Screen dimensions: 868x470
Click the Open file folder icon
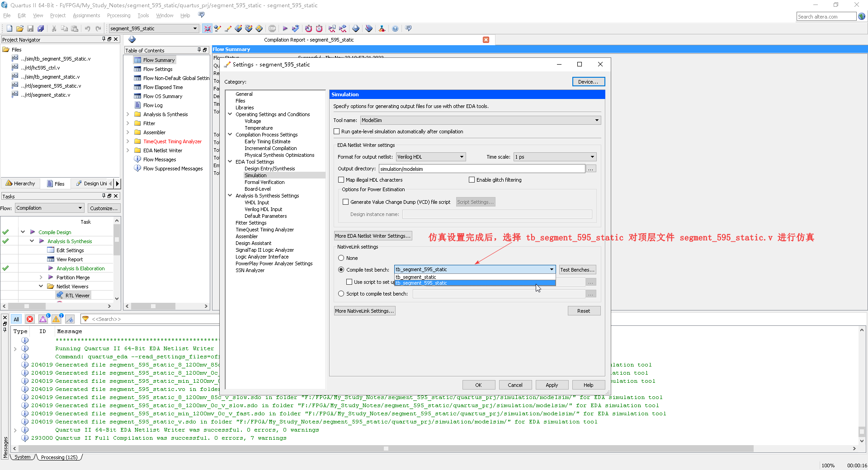click(19, 28)
